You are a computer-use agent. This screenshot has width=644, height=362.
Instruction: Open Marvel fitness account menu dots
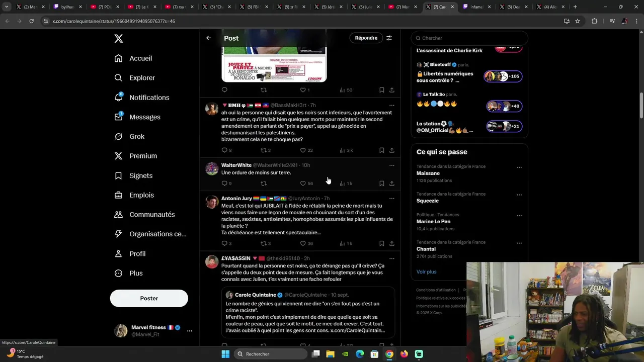coord(190,331)
